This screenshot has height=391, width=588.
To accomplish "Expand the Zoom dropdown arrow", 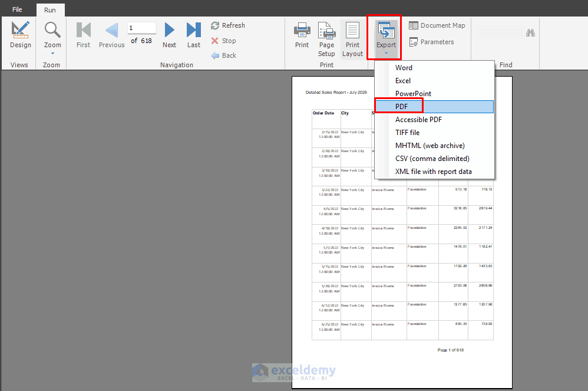I will (x=52, y=53).
